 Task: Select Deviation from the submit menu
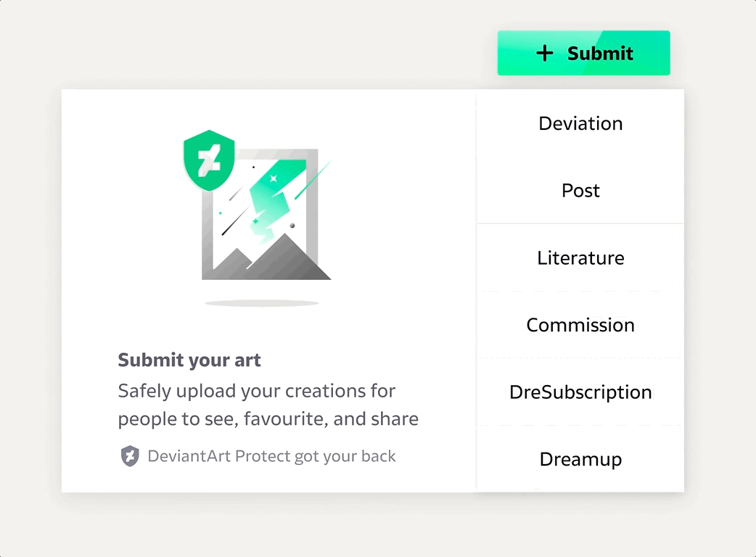point(580,123)
